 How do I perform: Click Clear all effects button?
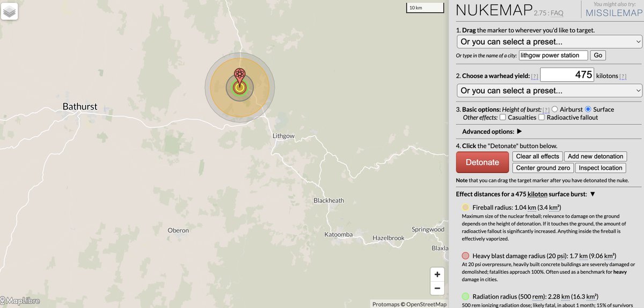537,156
